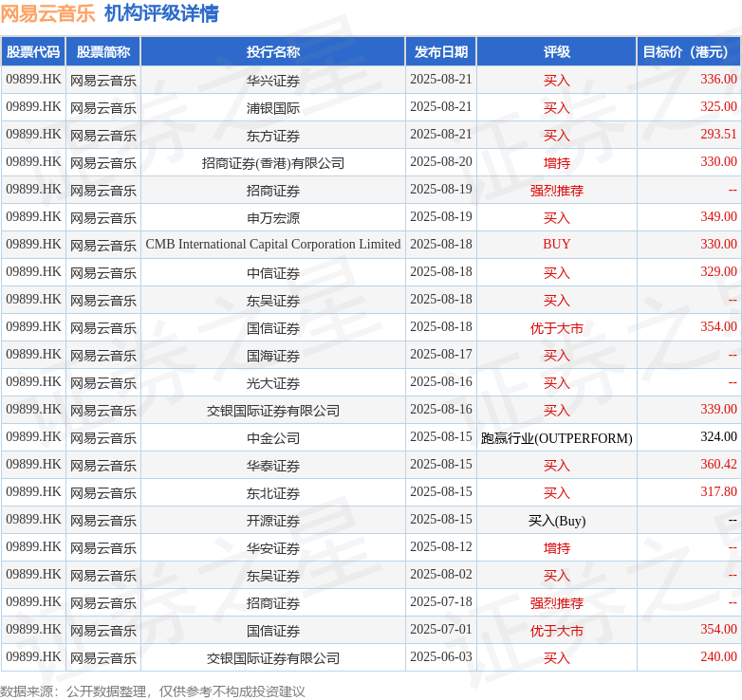This screenshot has width=742, height=700.
Task: Click the 发布日期 column header
Action: pyautogui.click(x=441, y=51)
